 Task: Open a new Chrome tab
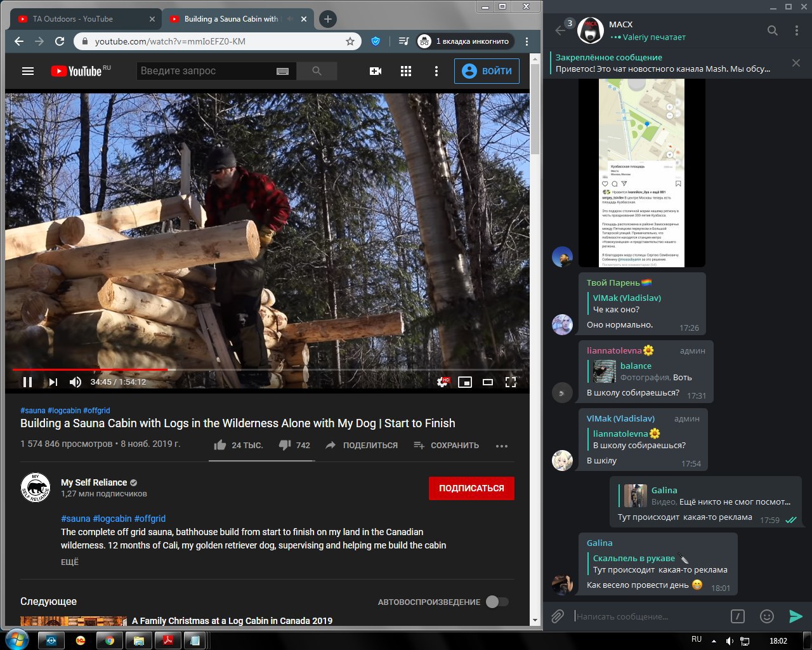point(327,19)
